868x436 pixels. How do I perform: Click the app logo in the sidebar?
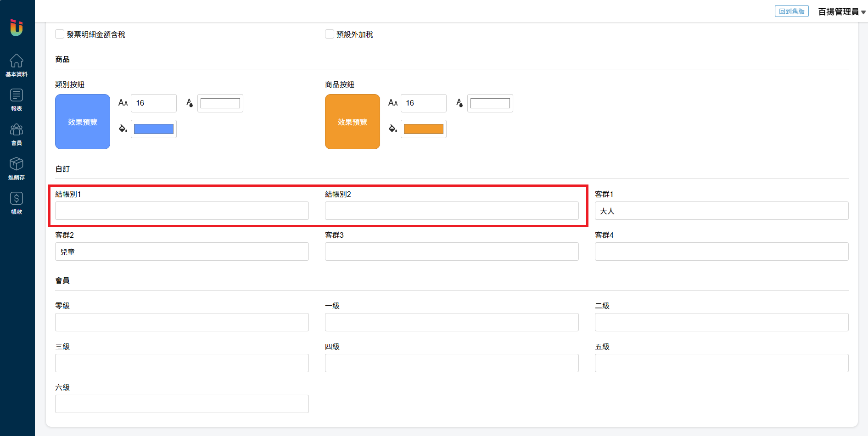[x=17, y=28]
